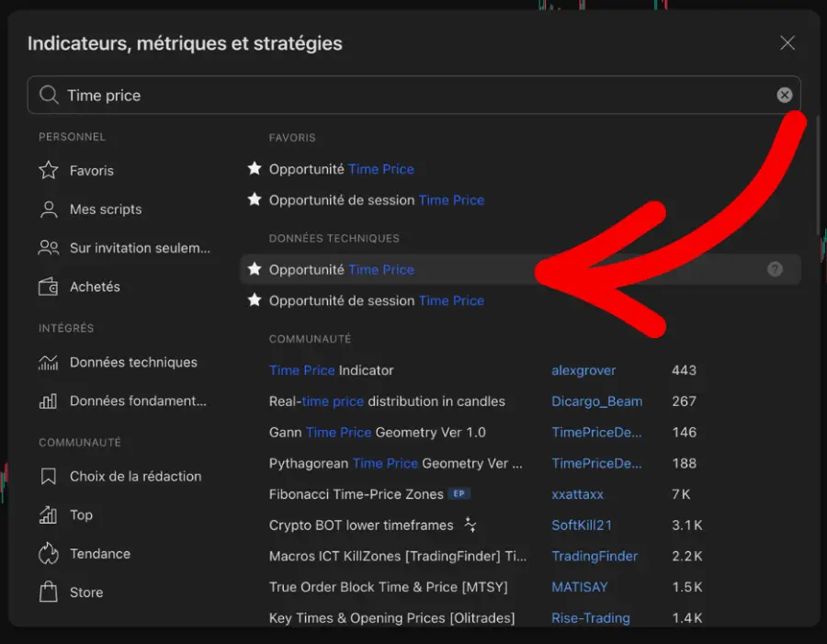Open author alexgrover profile link
This screenshot has height=644, width=827.
click(583, 370)
